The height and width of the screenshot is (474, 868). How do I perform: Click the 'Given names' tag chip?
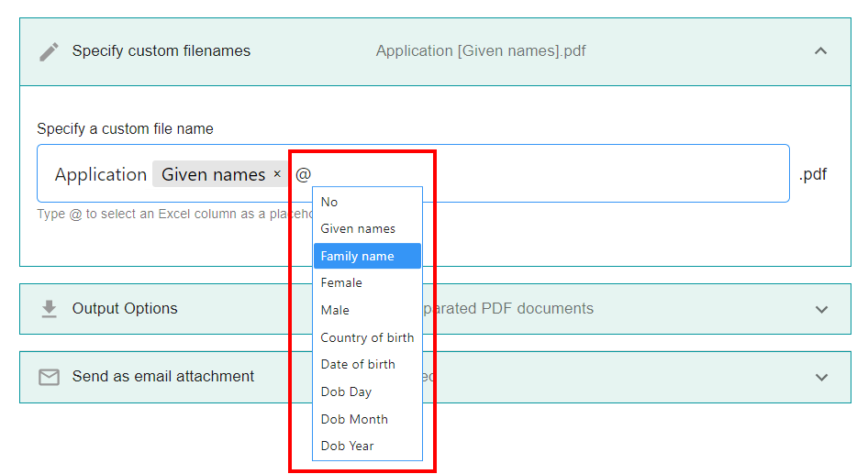tap(213, 174)
